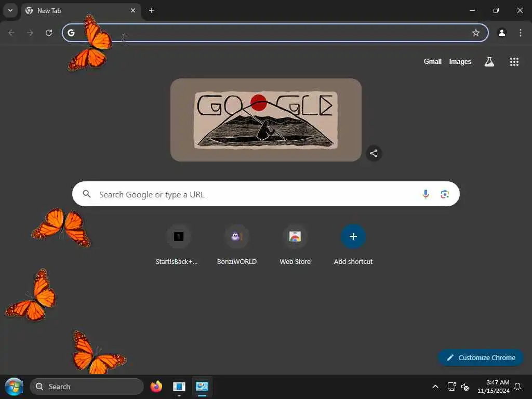
Task: Open Gmail link
Action: (x=432, y=61)
